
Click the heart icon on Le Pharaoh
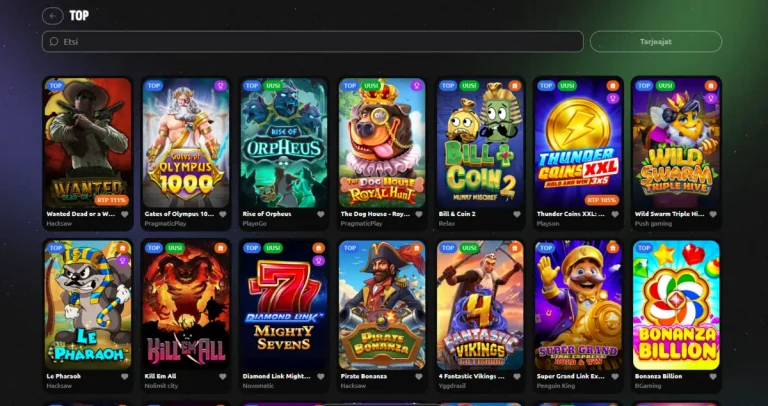pos(124,376)
